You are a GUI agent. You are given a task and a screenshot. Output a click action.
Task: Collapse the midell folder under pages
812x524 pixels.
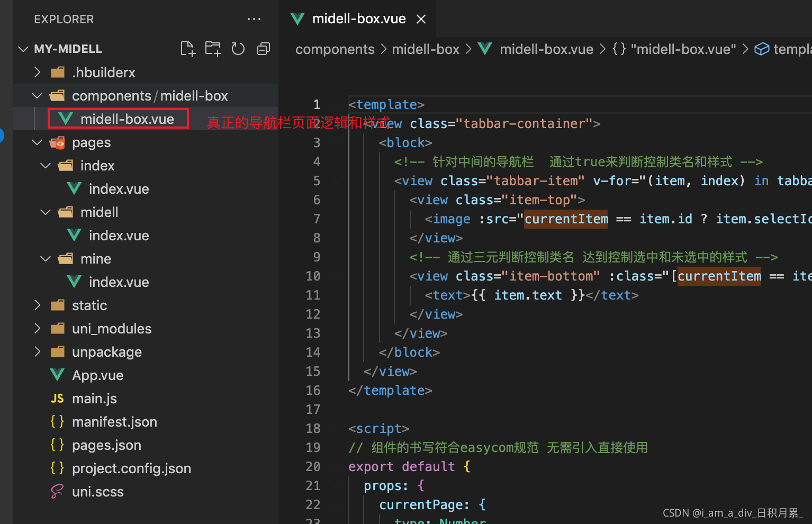46,212
